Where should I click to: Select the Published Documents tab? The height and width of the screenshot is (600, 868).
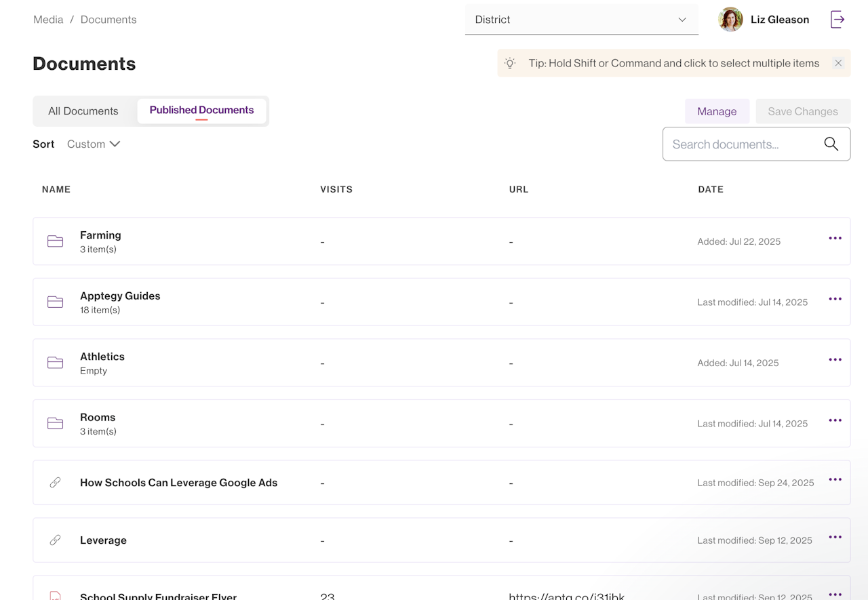point(201,111)
